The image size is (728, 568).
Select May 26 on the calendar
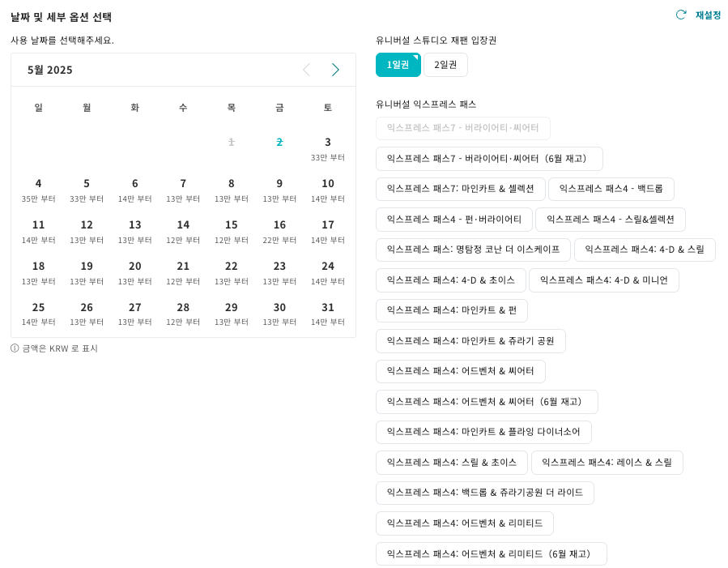point(87,314)
